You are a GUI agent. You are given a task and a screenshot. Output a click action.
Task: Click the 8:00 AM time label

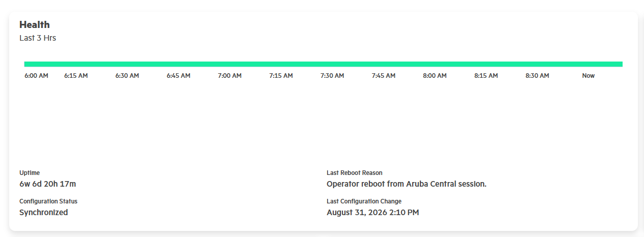(435, 76)
